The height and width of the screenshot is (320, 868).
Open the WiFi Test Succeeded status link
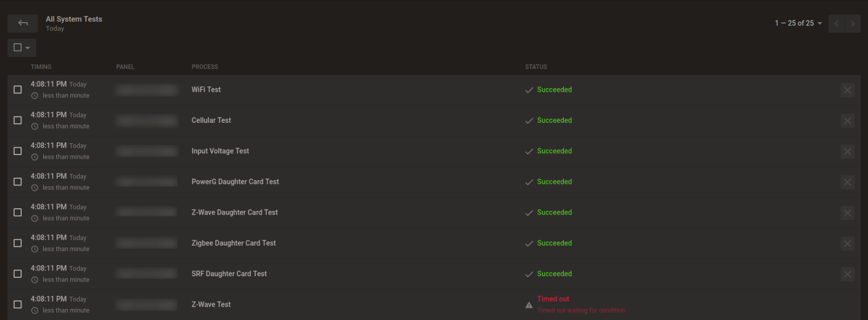(x=554, y=90)
